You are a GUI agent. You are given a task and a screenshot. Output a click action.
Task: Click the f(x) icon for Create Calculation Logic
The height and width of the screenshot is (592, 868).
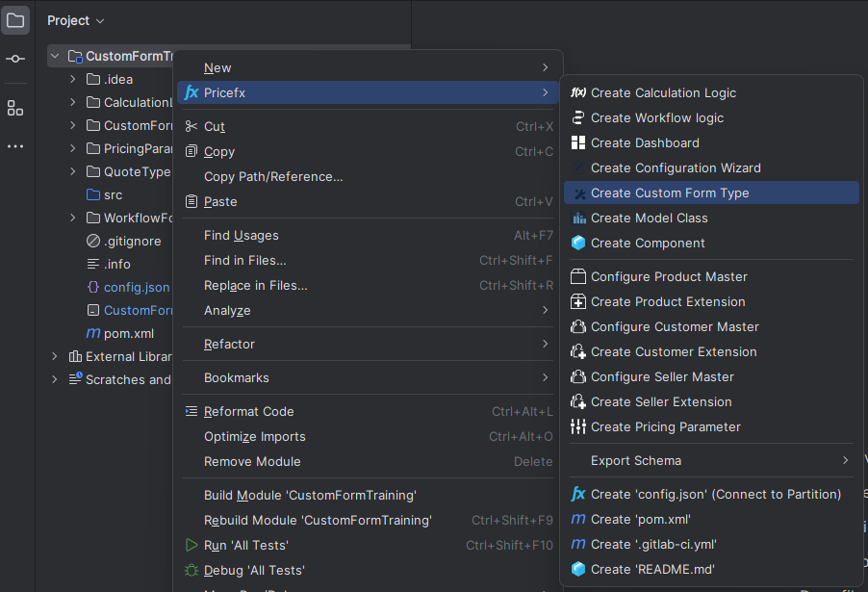(578, 92)
